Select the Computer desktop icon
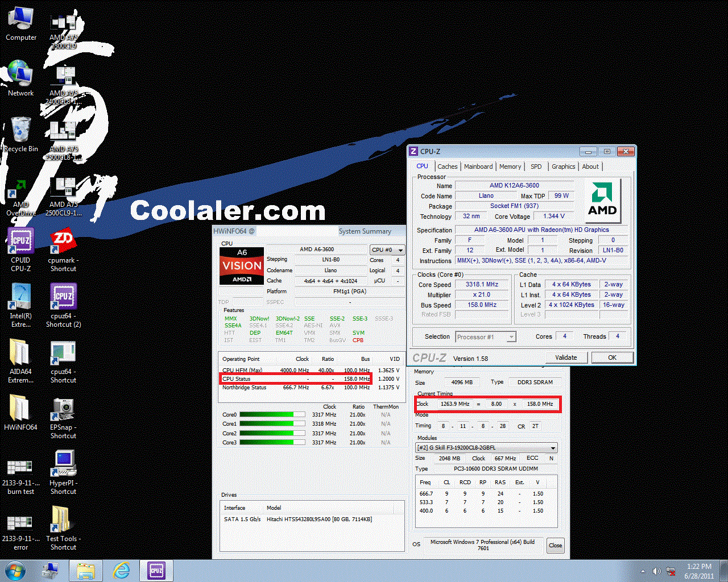The width and height of the screenshot is (728, 582). point(21,24)
